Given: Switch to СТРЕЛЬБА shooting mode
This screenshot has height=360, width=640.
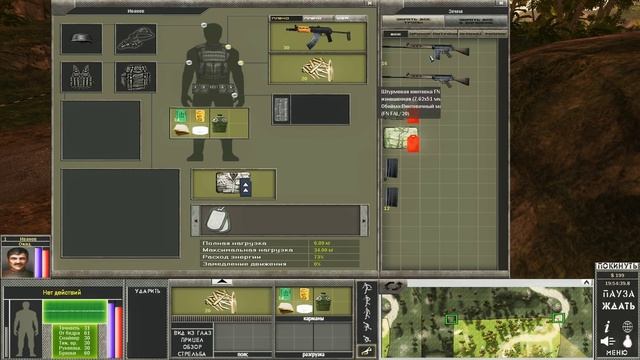Looking at the screenshot, I should (192, 353).
